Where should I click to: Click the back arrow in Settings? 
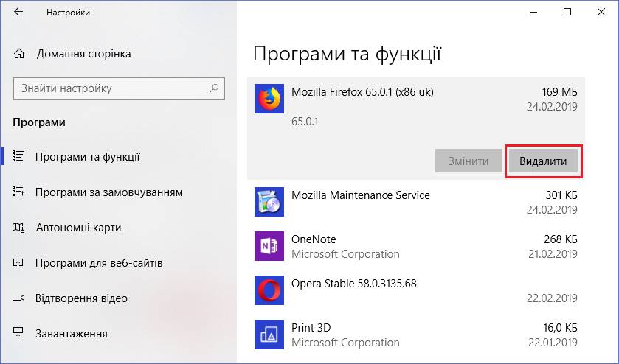point(18,12)
